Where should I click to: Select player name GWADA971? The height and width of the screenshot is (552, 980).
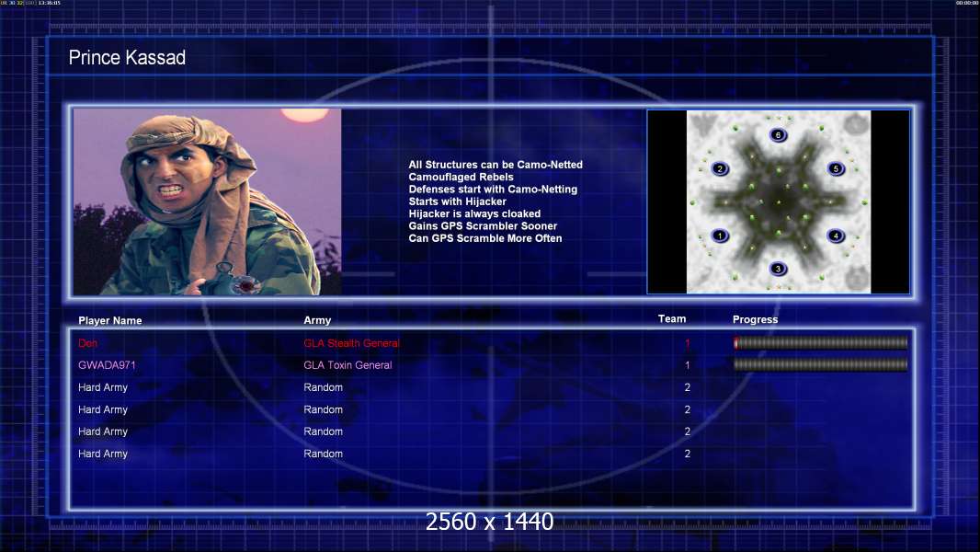[107, 365]
